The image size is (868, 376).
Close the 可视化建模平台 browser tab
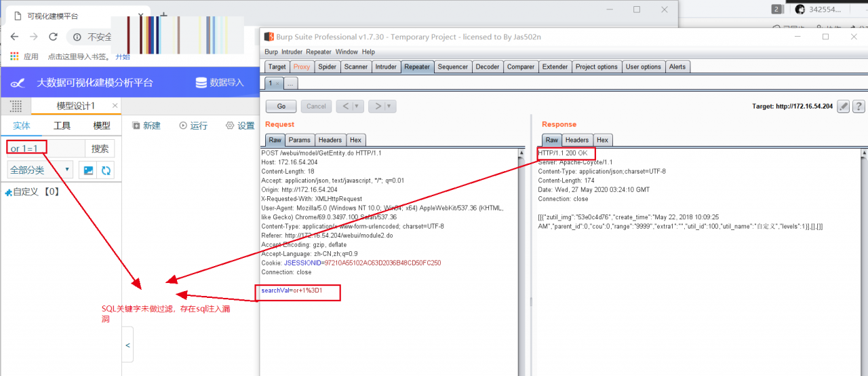(140, 16)
